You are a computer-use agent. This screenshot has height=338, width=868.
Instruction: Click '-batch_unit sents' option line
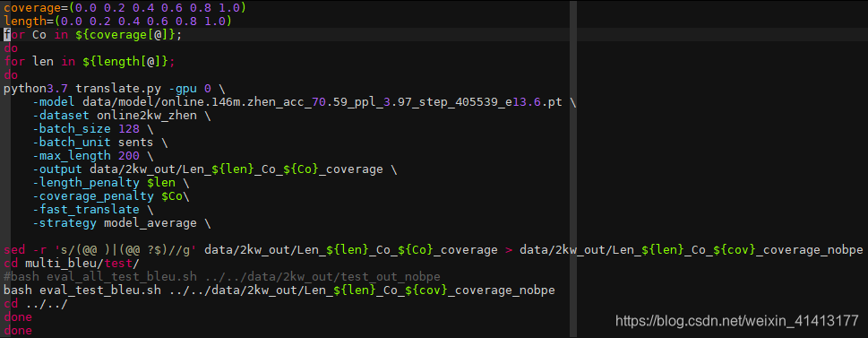click(100, 143)
